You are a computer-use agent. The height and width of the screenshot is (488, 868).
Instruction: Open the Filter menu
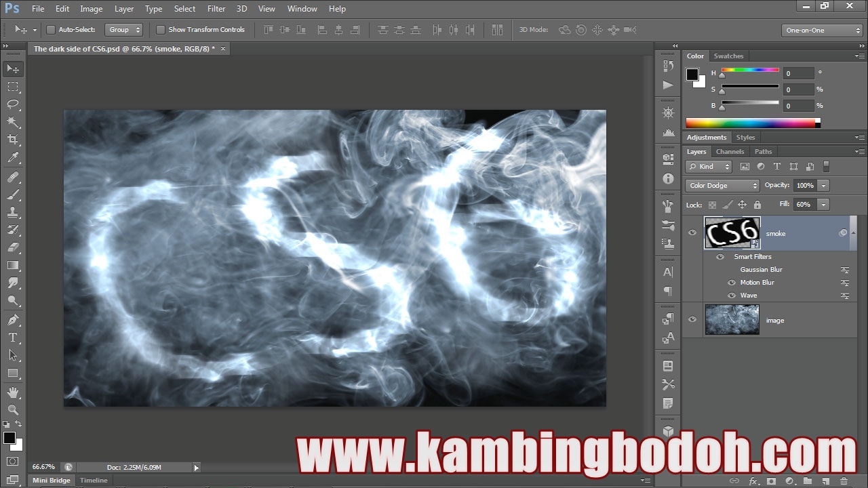point(216,9)
